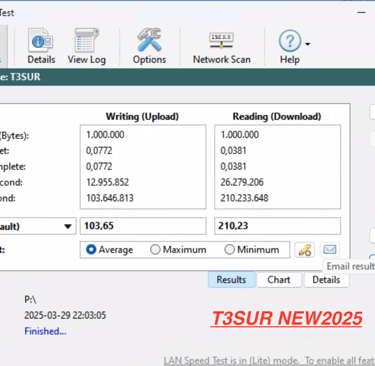Switch to the Chart tab
This screenshot has height=366, width=375.
(x=279, y=280)
